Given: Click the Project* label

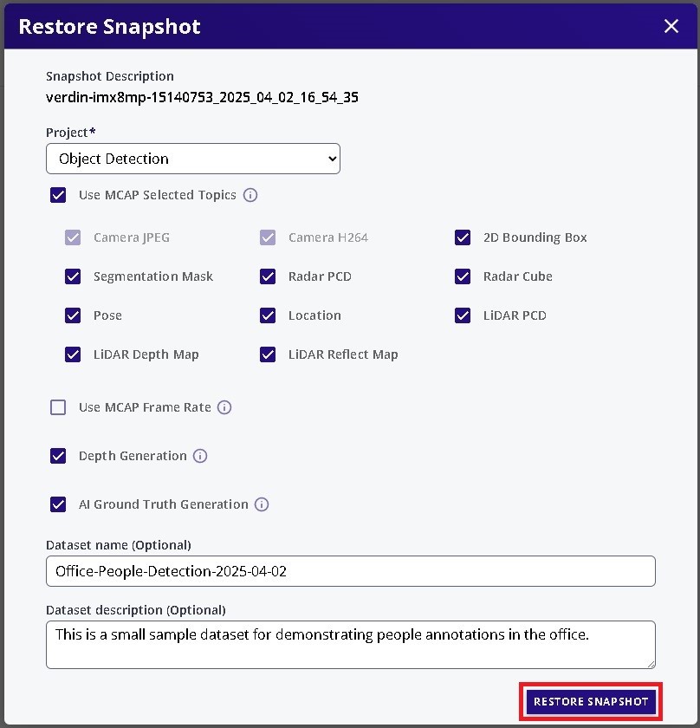Looking at the screenshot, I should pos(70,133).
